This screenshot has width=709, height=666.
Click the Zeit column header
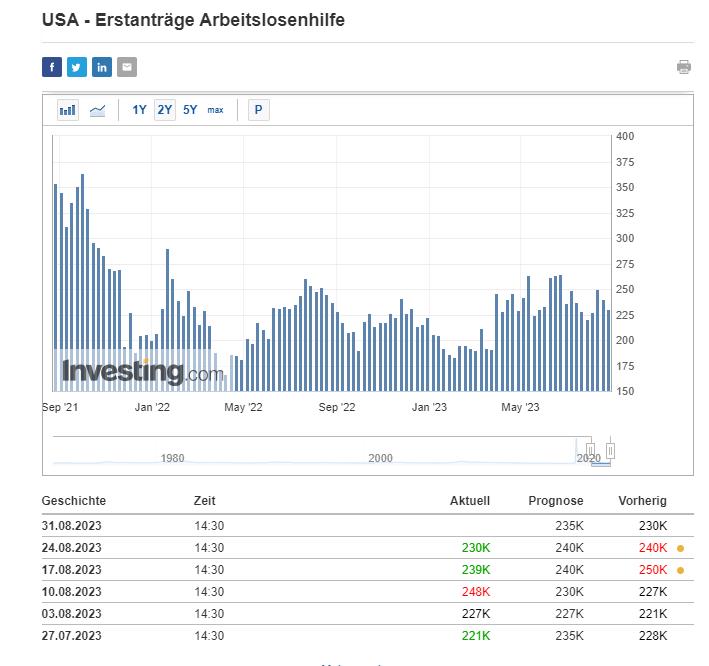coord(204,501)
